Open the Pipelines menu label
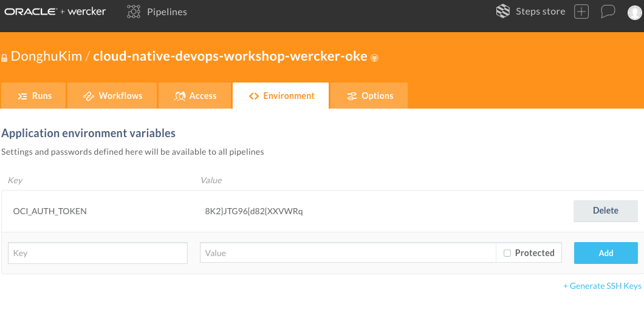The height and width of the screenshot is (324, 644). point(166,12)
